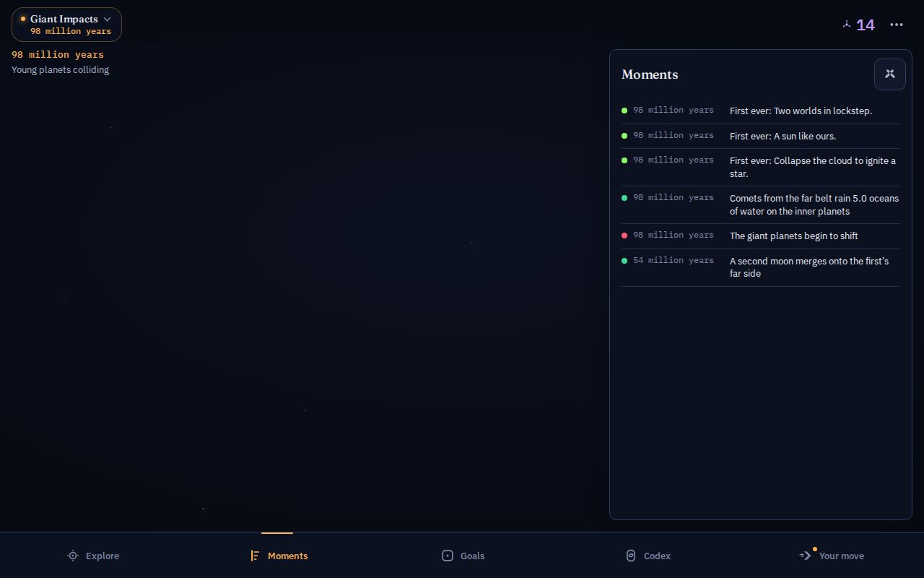This screenshot has width=924, height=578.
Task: Collapse the Moments panel icon button
Action: pyautogui.click(x=890, y=74)
